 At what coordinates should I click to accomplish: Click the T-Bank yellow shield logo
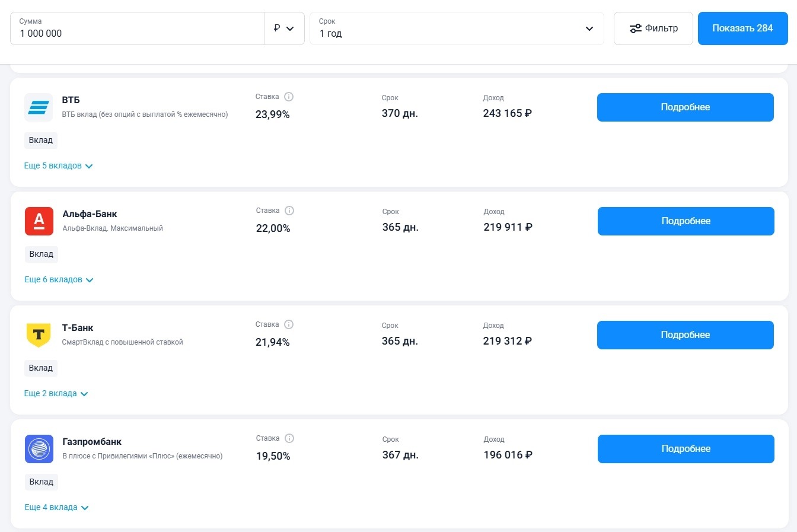pos(39,335)
